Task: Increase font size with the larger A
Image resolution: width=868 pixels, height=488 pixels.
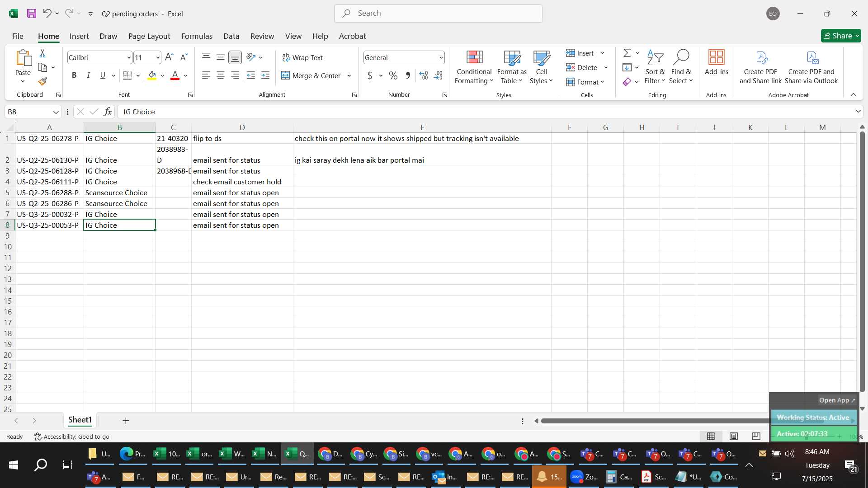Action: (169, 57)
